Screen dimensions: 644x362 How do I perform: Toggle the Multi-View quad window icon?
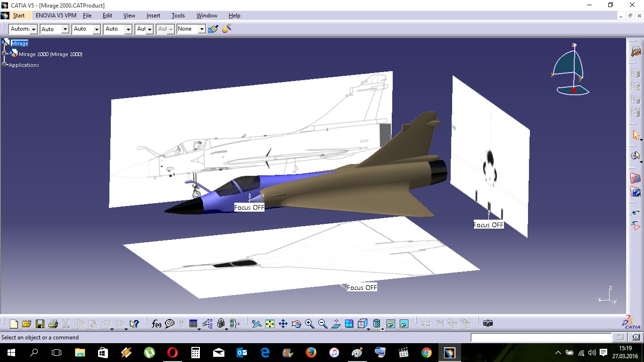point(349,324)
